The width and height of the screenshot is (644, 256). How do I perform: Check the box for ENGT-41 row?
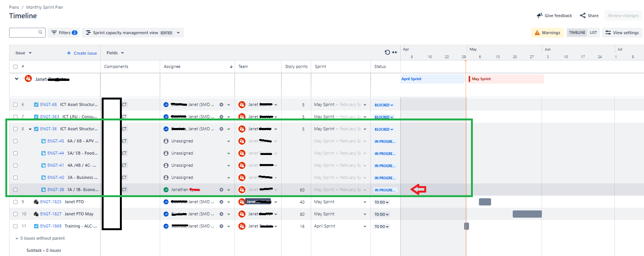(x=16, y=165)
